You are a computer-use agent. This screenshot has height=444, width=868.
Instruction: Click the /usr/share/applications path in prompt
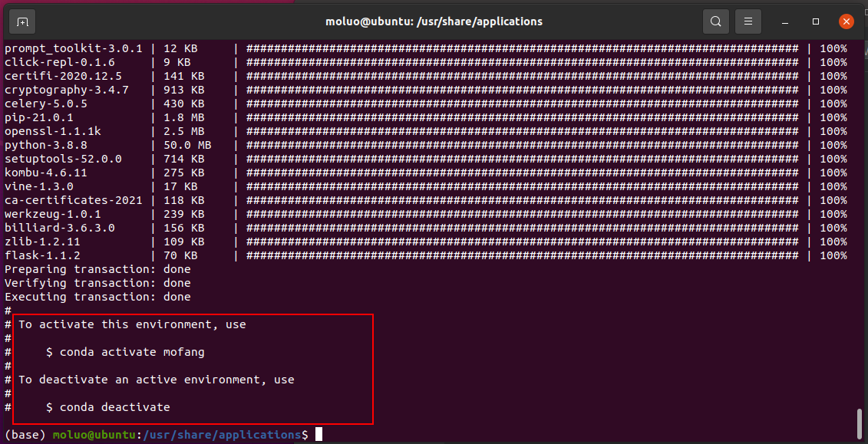click(x=222, y=435)
